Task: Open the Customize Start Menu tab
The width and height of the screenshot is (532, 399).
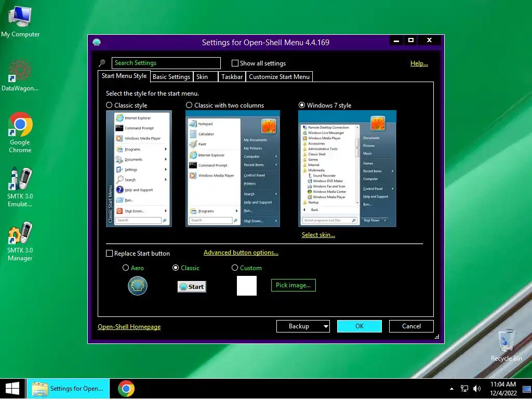Action: click(279, 77)
